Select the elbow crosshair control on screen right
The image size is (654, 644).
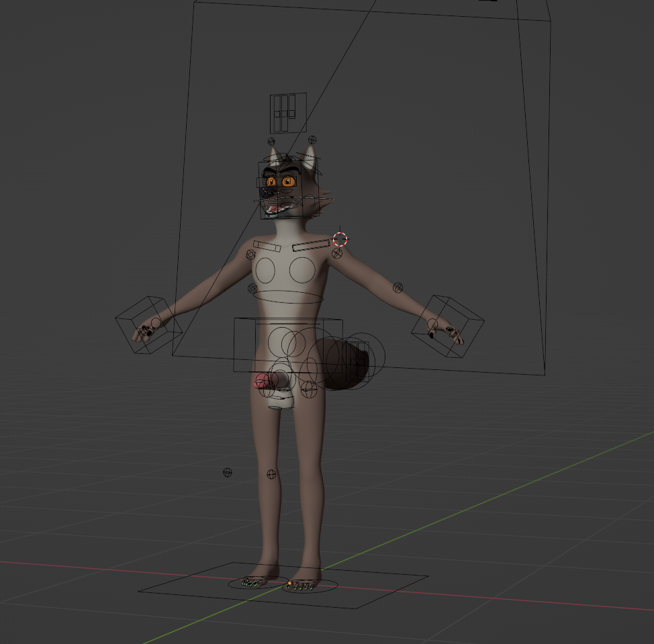tap(398, 287)
